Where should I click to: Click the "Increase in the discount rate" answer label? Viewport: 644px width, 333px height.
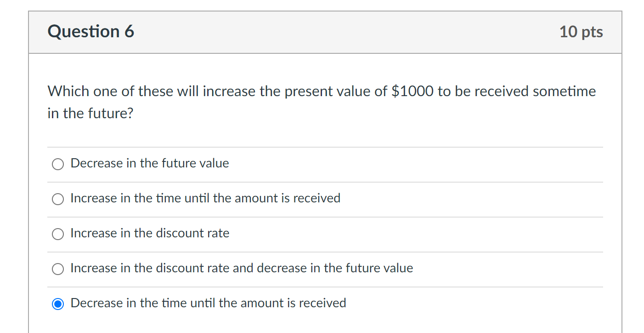[x=150, y=233]
